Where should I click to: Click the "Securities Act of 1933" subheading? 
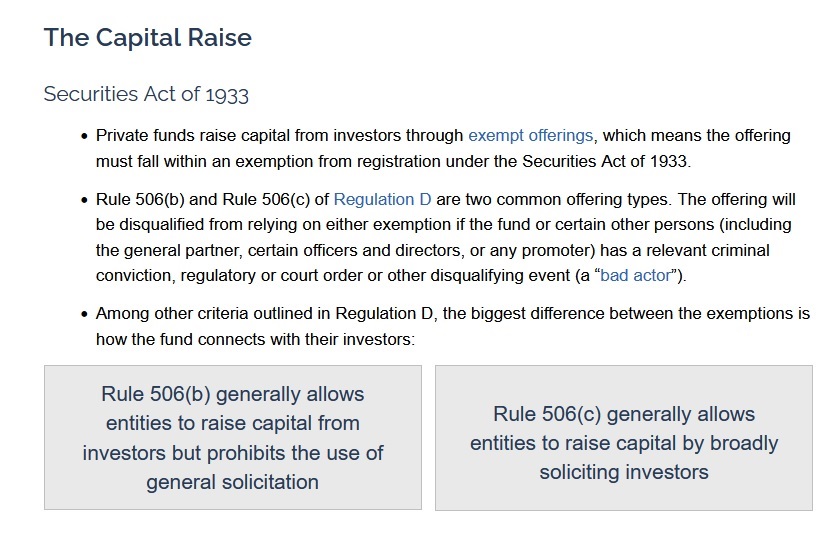[146, 95]
